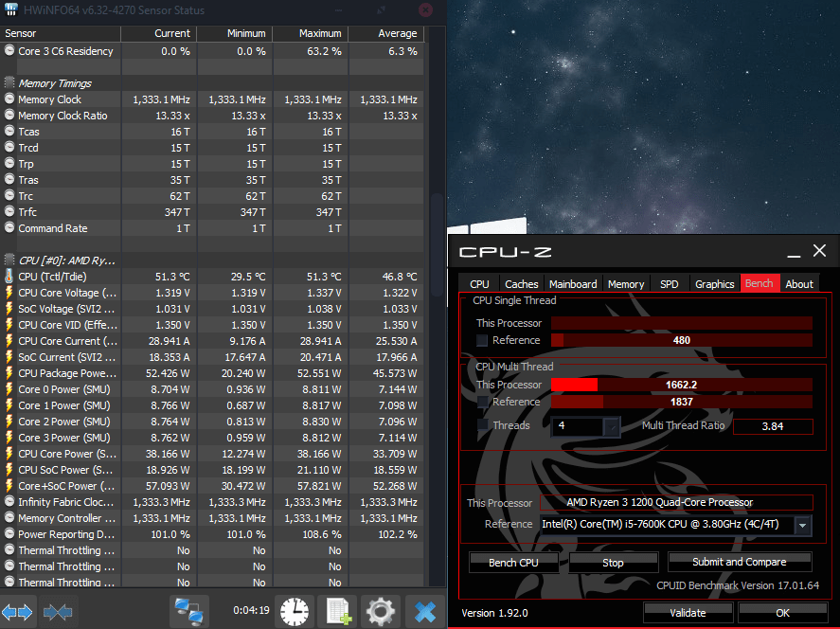Click the '52.426 W' package power value
This screenshot has height=629, width=840.
click(167, 373)
